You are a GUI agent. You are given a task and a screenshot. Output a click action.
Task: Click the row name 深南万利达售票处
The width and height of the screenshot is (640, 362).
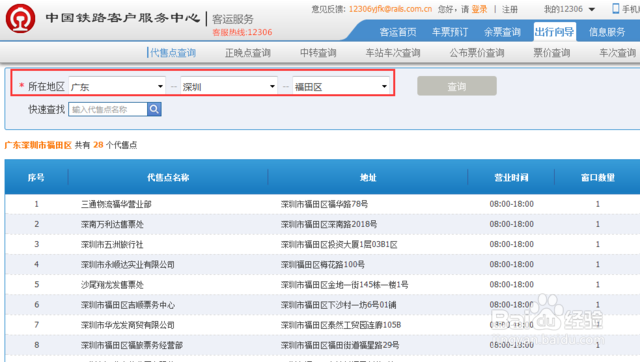click(x=112, y=224)
